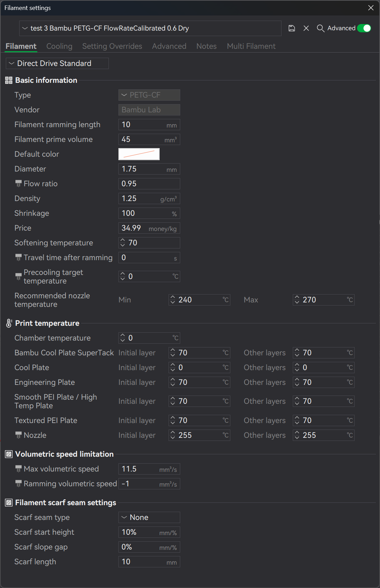Viewport: 380px width, 588px height.
Task: Click the Print temperature thermometer icon
Action: (9, 323)
